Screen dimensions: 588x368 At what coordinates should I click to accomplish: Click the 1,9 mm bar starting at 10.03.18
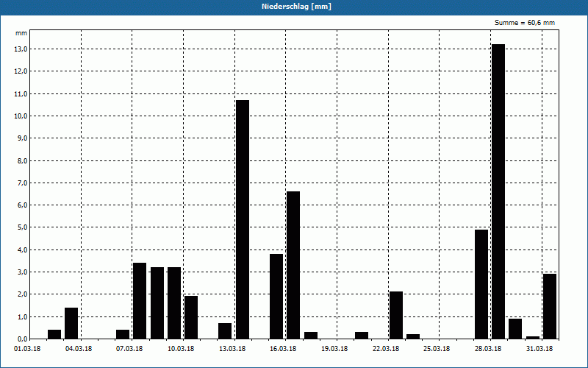191,317
